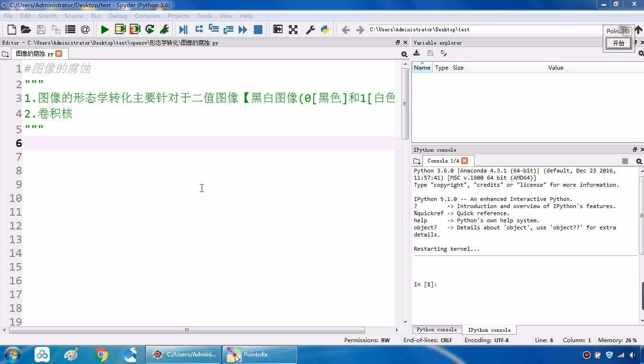The image size is (644, 364).
Task: Select the Debug step-into tool
Action: tap(214, 29)
